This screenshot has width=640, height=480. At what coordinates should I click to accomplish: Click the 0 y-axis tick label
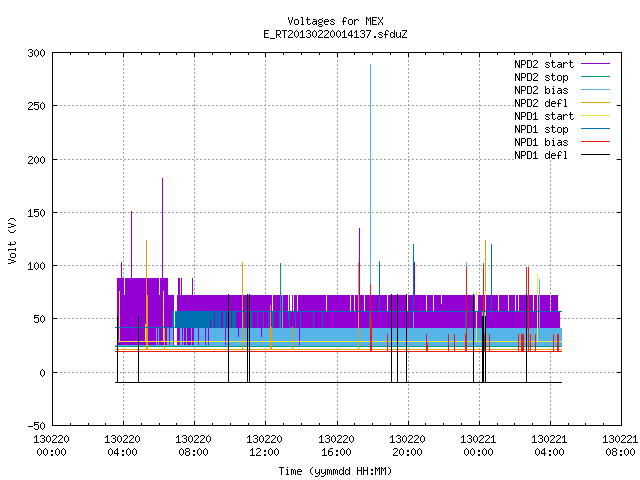pyautogui.click(x=42, y=373)
